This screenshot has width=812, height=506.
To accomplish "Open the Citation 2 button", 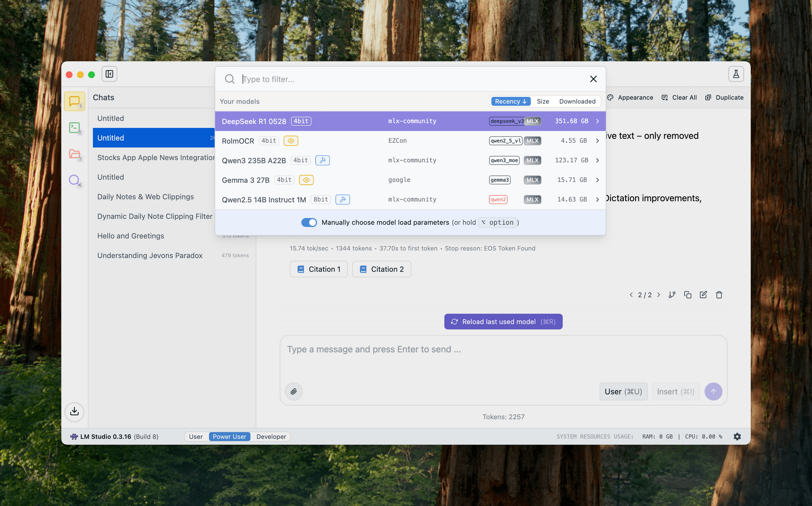I will (x=381, y=269).
